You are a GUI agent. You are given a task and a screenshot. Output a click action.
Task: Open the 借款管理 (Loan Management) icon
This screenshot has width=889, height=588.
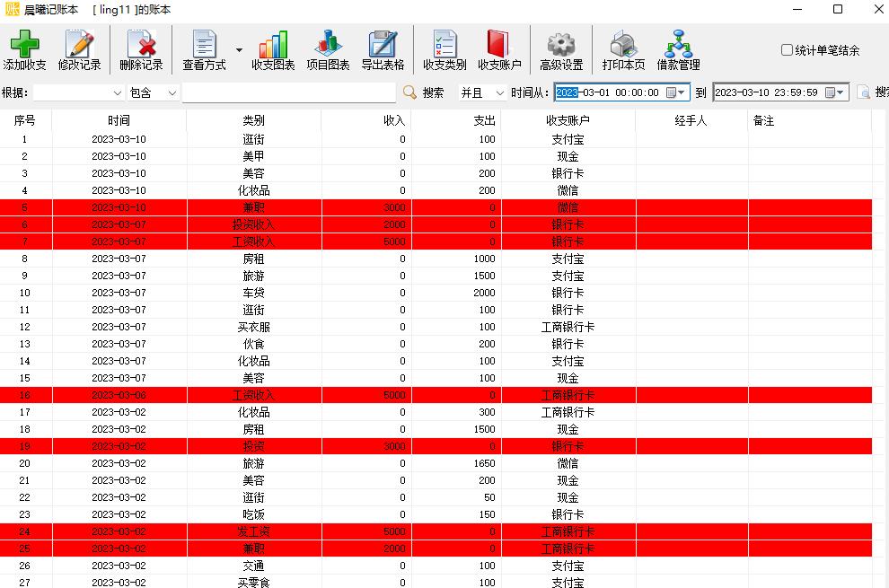click(x=679, y=49)
